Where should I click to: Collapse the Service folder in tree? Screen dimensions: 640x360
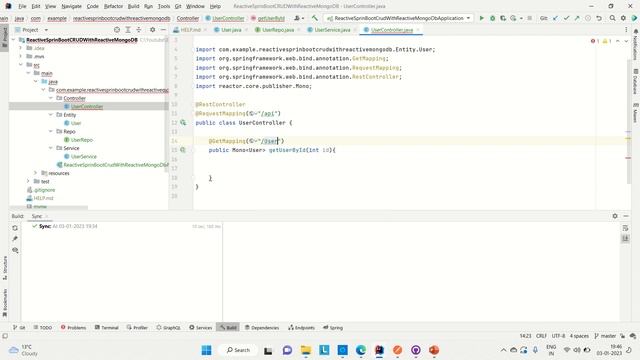pyautogui.click(x=51, y=148)
